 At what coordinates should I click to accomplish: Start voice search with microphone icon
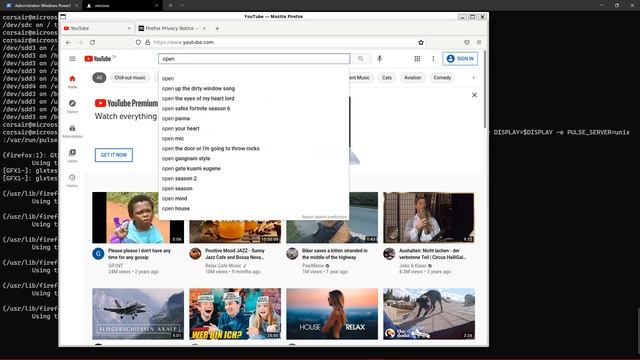380,59
